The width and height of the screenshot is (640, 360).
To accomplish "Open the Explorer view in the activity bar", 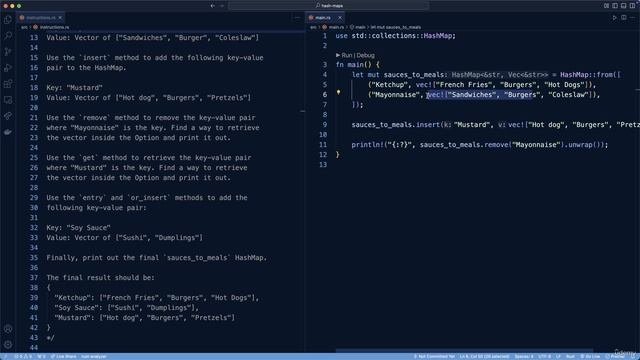I will (8, 20).
